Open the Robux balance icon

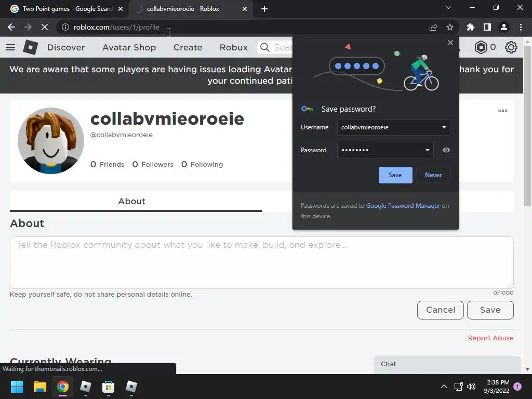coord(481,47)
